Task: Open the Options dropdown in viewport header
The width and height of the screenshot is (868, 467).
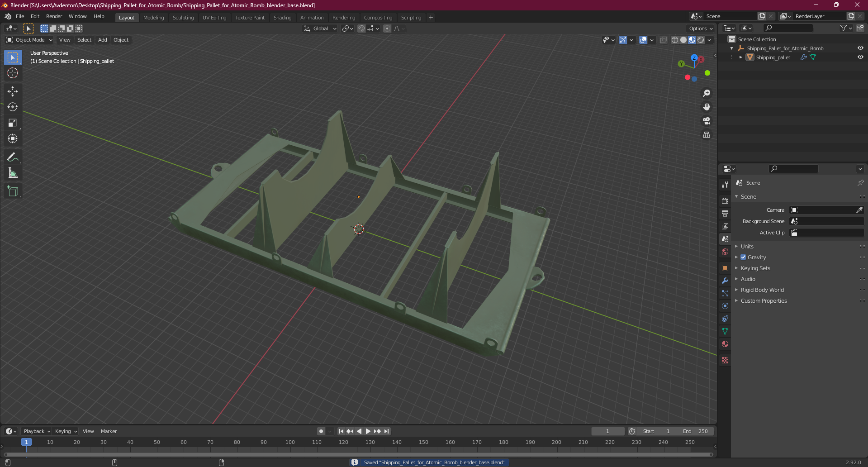Action: click(x=701, y=29)
